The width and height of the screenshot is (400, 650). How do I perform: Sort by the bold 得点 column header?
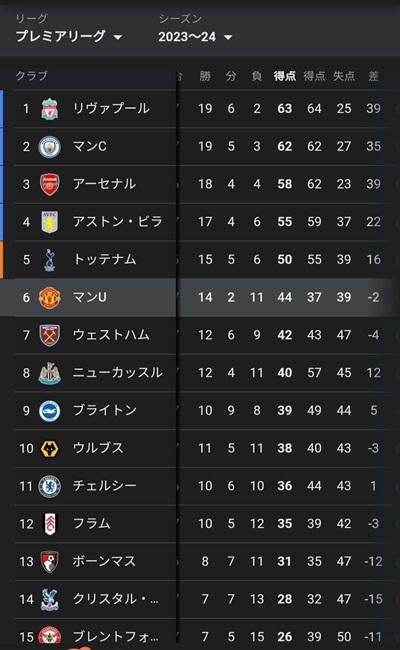(x=285, y=76)
